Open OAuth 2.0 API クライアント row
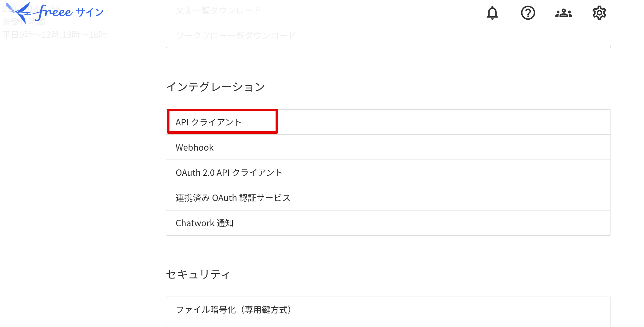 229,173
